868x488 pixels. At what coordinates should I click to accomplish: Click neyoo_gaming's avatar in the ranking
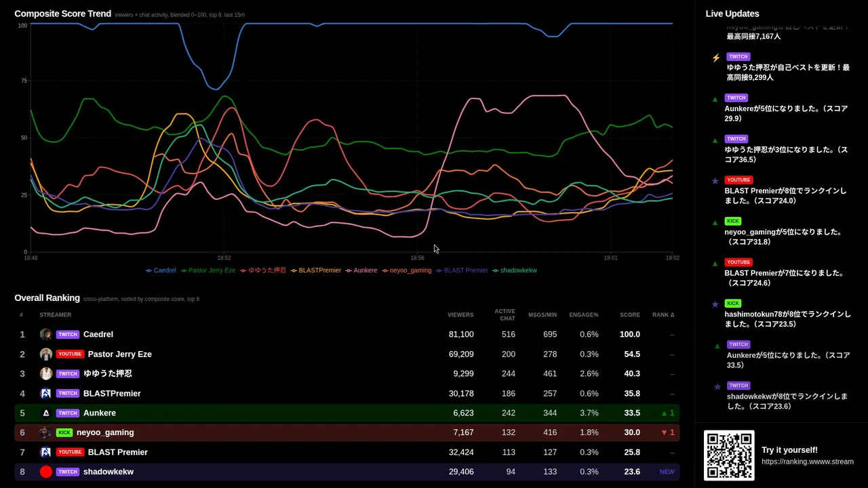pos(45,432)
